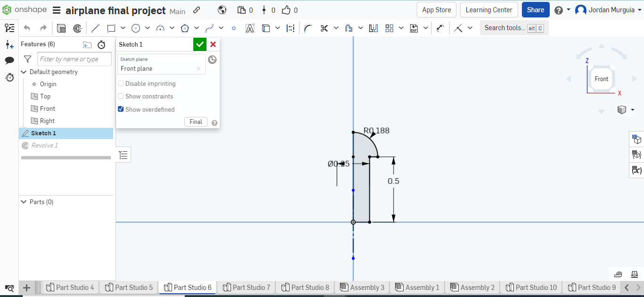
Task: Open the Assembly 3 tab
Action: [362, 287]
